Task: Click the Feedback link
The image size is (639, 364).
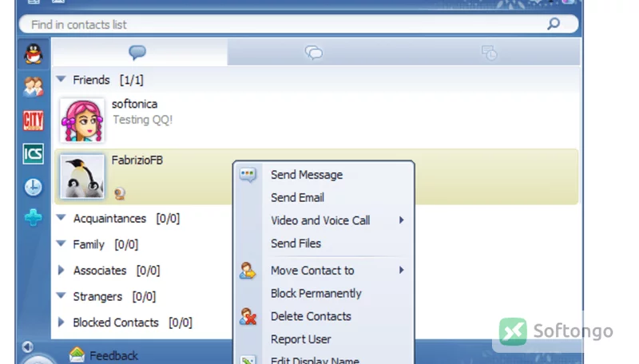Action: tap(113, 356)
